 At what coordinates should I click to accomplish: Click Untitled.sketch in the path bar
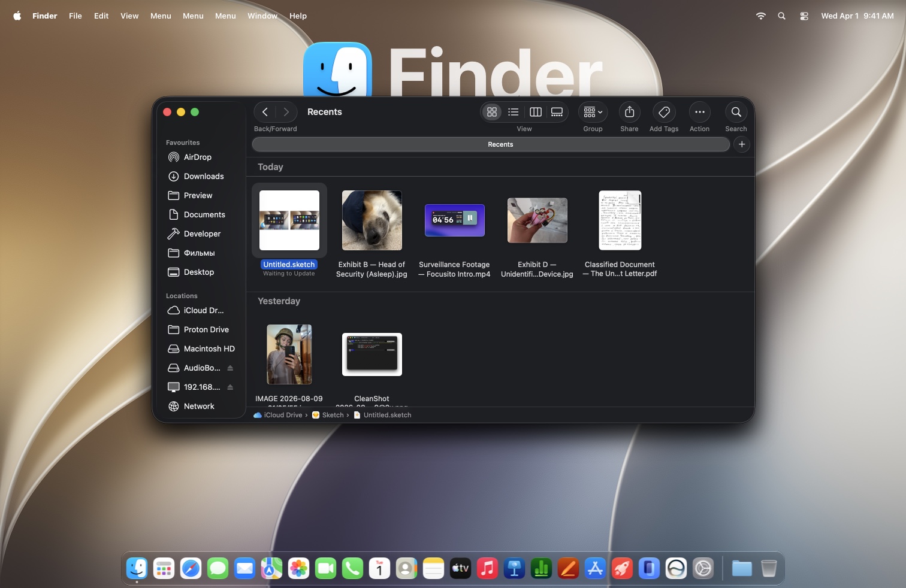pyautogui.click(x=382, y=415)
